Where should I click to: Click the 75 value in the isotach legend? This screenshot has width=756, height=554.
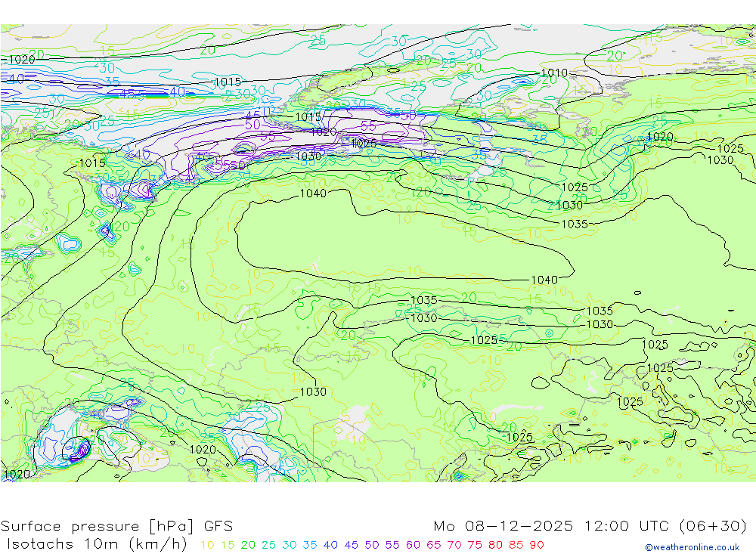[x=475, y=545]
